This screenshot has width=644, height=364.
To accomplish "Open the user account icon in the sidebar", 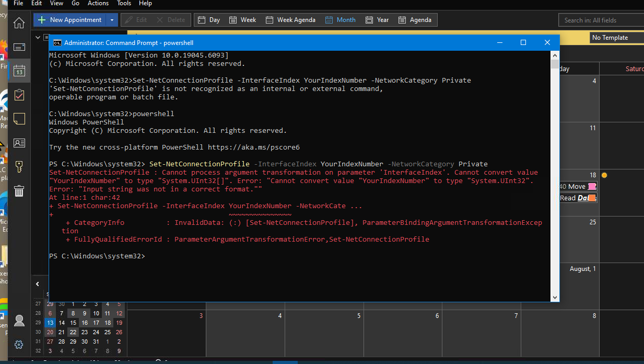I will pyautogui.click(x=19, y=320).
